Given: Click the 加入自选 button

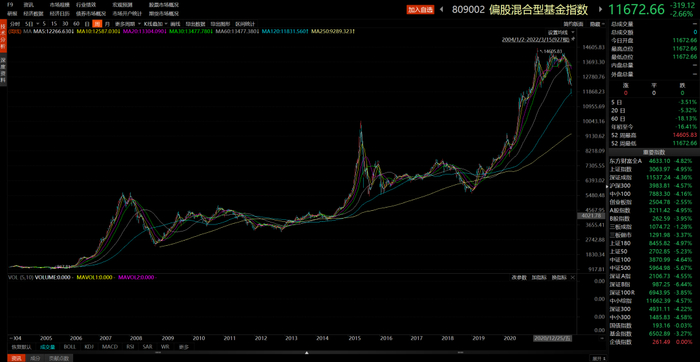Looking at the screenshot, I should (420, 9).
